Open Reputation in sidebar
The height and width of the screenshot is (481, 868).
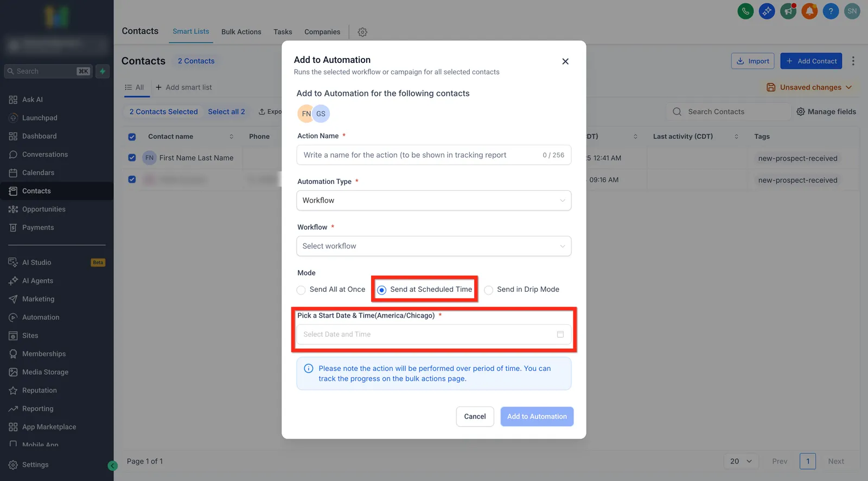click(x=39, y=390)
